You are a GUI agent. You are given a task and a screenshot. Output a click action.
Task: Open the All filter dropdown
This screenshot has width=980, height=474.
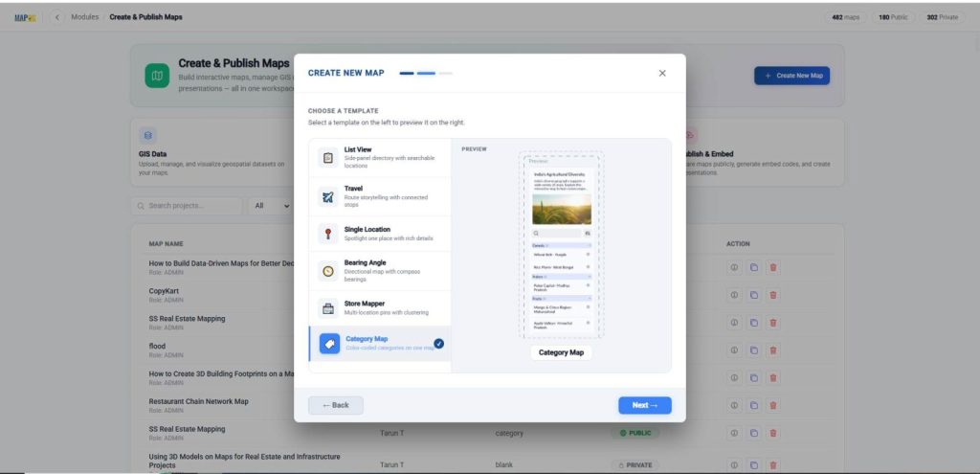point(272,206)
